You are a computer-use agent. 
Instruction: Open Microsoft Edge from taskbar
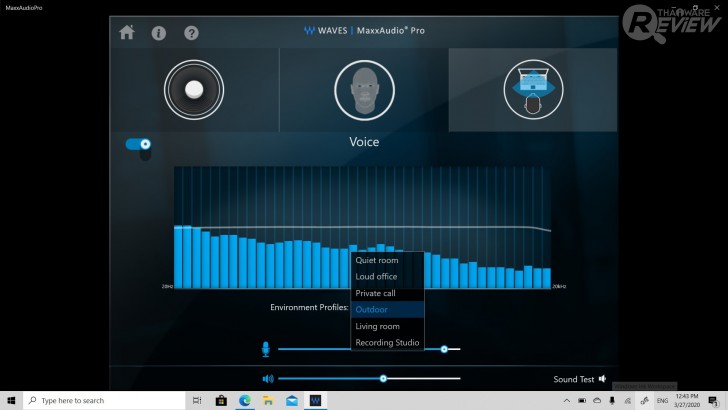pyautogui.click(x=245, y=400)
